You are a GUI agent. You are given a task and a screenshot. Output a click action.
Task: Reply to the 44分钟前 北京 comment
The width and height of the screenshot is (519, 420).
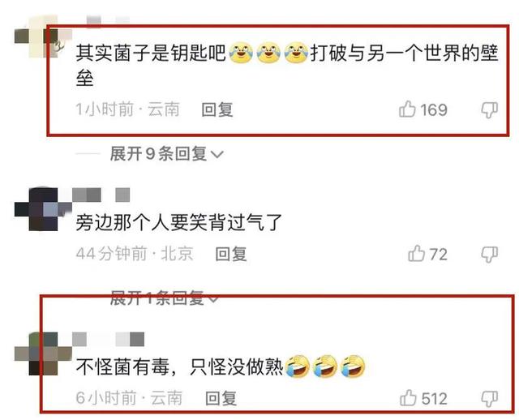[231, 254]
